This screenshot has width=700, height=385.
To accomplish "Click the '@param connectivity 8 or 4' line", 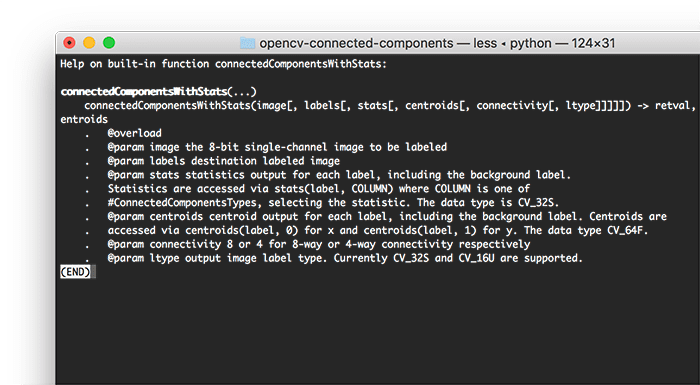I will (x=319, y=244).
